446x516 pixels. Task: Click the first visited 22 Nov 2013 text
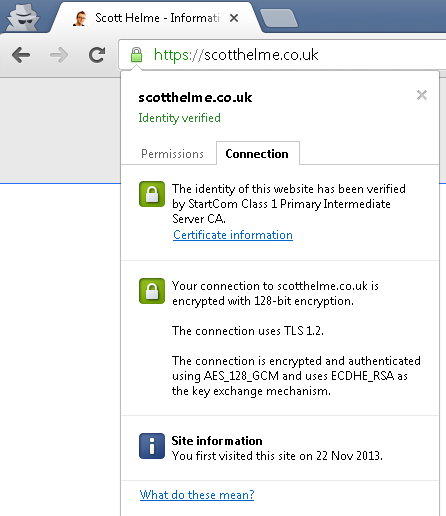[277, 456]
